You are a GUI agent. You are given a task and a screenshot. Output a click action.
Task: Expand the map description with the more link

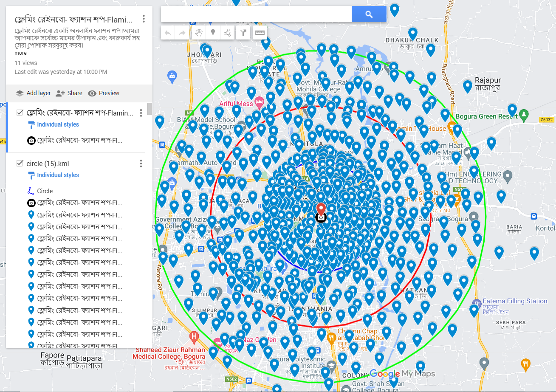click(x=20, y=53)
